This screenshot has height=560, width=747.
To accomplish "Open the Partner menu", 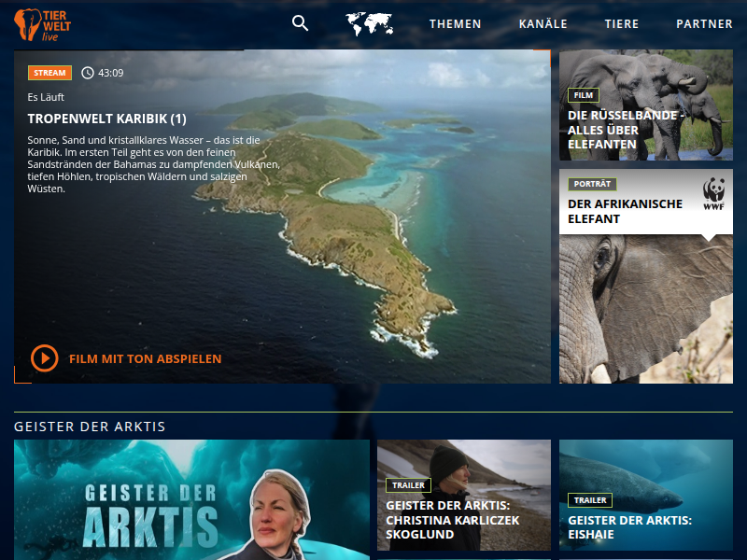I will coord(704,24).
